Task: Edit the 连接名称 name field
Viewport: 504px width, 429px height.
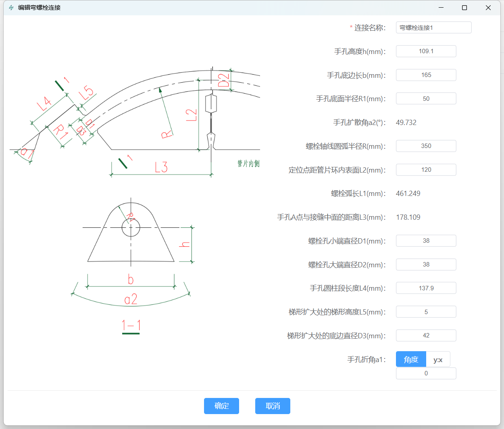Action: [x=433, y=27]
